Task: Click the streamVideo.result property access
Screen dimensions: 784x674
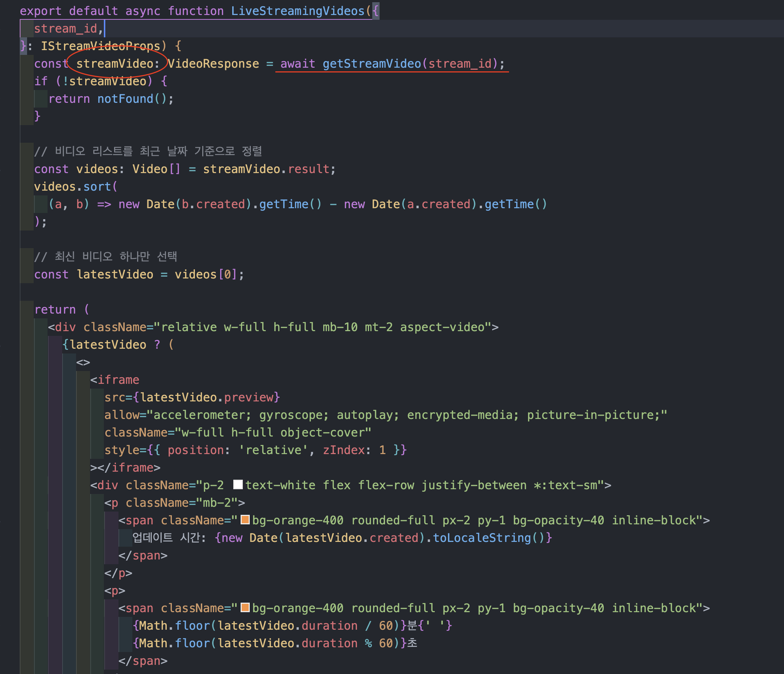Action: (x=266, y=169)
